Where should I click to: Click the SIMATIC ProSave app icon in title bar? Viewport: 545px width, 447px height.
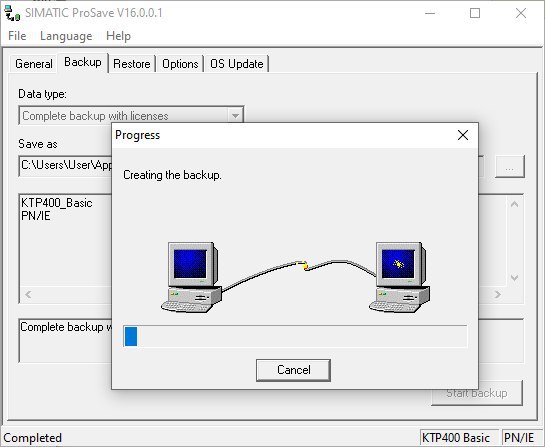(12, 13)
